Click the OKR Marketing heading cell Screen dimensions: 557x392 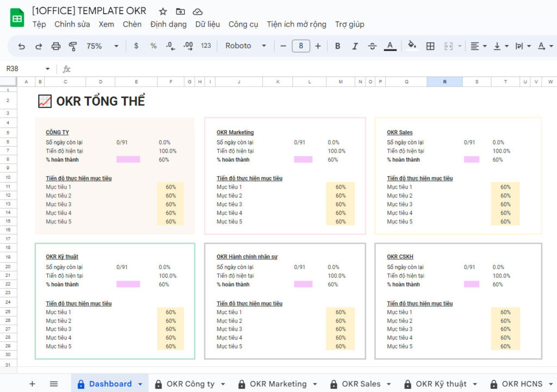(235, 133)
